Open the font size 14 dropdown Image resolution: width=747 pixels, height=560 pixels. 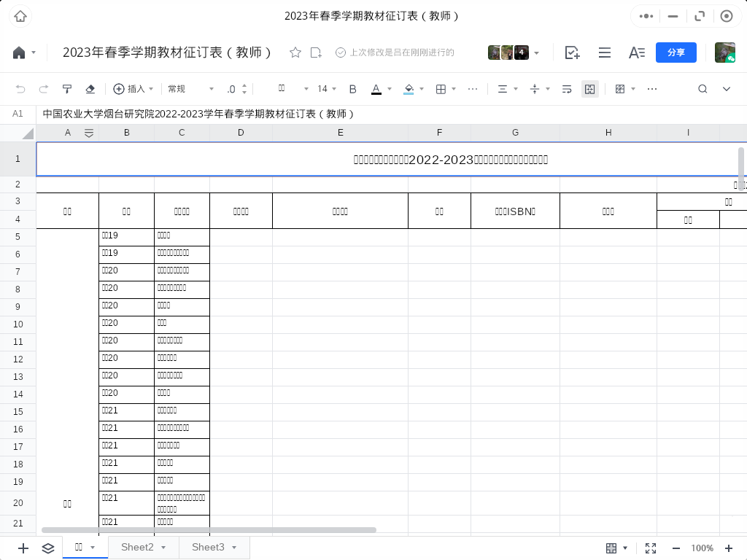point(327,89)
